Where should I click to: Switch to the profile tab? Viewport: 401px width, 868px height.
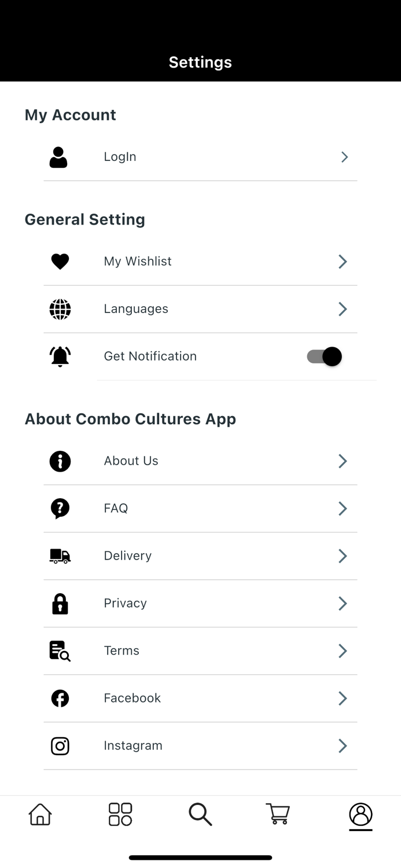pyautogui.click(x=360, y=814)
